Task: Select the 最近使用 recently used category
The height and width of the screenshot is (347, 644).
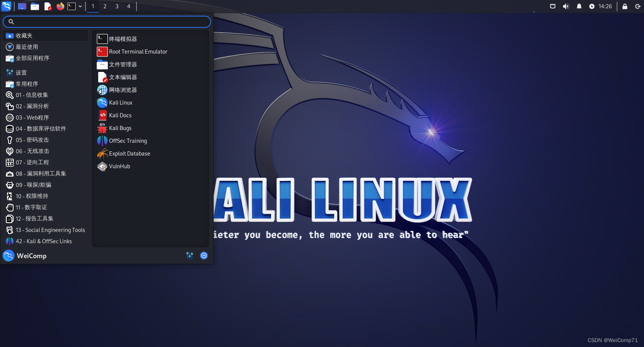Action: [x=45, y=47]
